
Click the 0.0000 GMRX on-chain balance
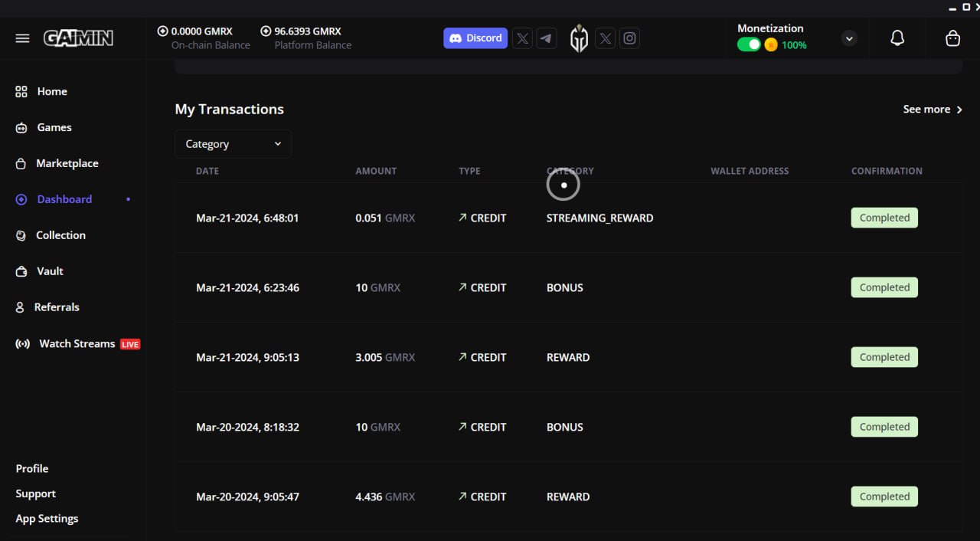[201, 31]
